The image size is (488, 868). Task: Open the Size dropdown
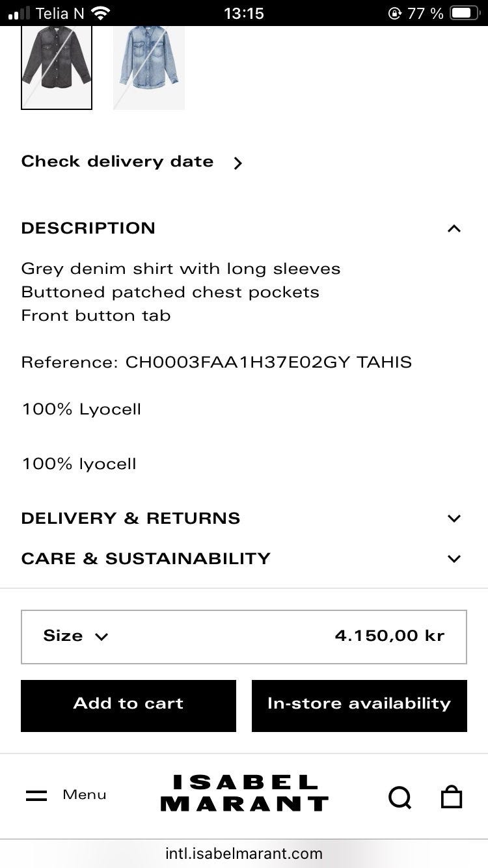click(75, 636)
